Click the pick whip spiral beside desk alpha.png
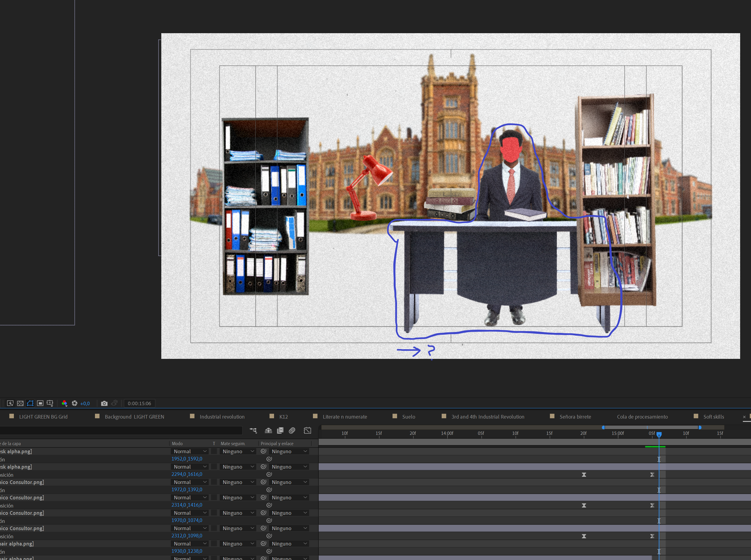Viewport: 751px width, 560px height. point(263,451)
